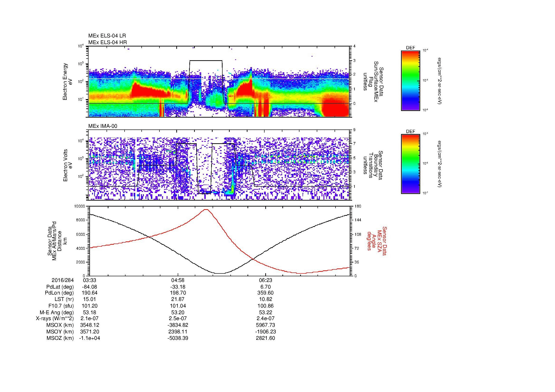Select MSOZ value '2821.60'

pos(266,338)
